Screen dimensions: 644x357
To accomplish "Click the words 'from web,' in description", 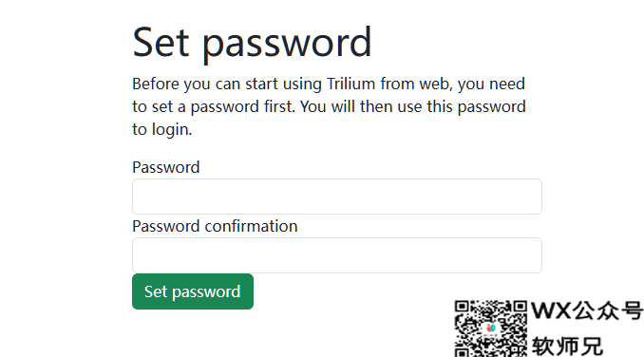I will pos(416,85).
